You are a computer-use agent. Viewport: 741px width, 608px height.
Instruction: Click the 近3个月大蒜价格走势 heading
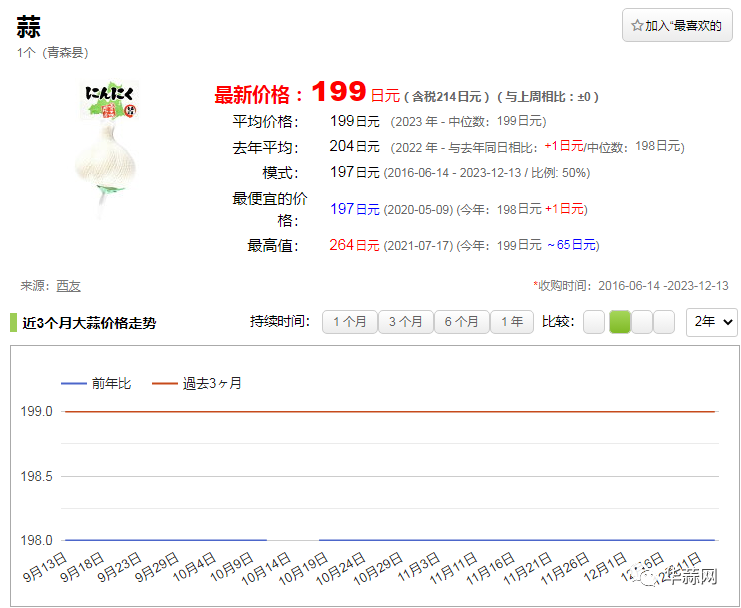click(89, 323)
